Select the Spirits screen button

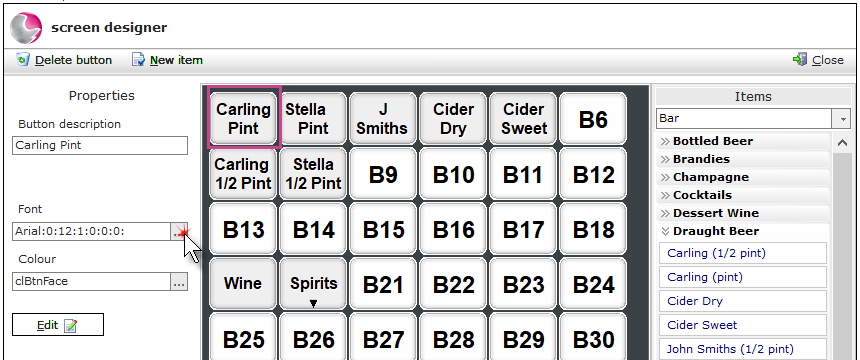(x=313, y=284)
